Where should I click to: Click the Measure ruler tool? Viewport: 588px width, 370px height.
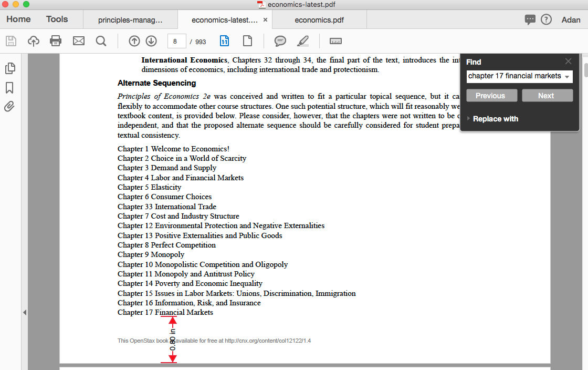point(335,41)
